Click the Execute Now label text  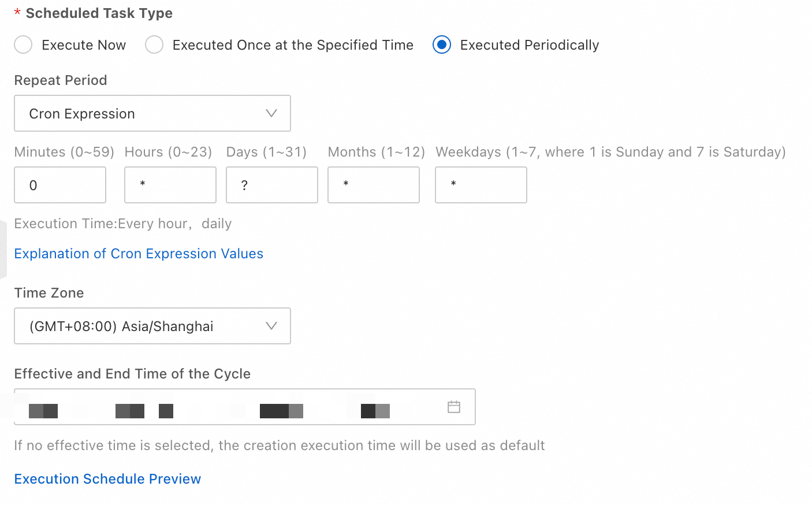(84, 45)
